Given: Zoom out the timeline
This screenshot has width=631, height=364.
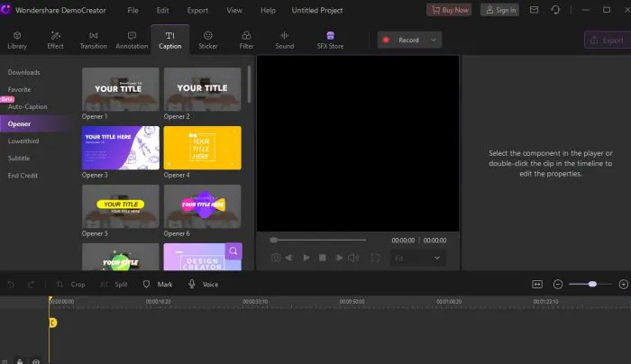Looking at the screenshot, I should click(x=558, y=285).
